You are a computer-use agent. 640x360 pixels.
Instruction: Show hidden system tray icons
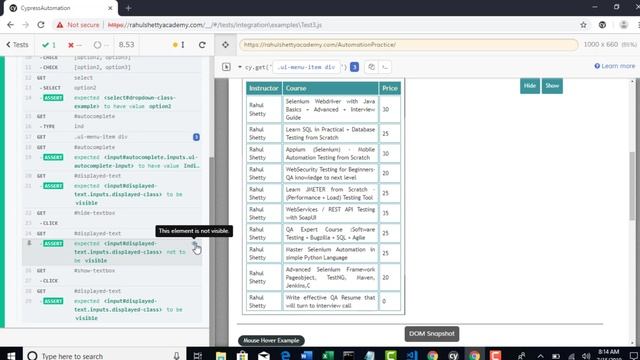(540, 356)
